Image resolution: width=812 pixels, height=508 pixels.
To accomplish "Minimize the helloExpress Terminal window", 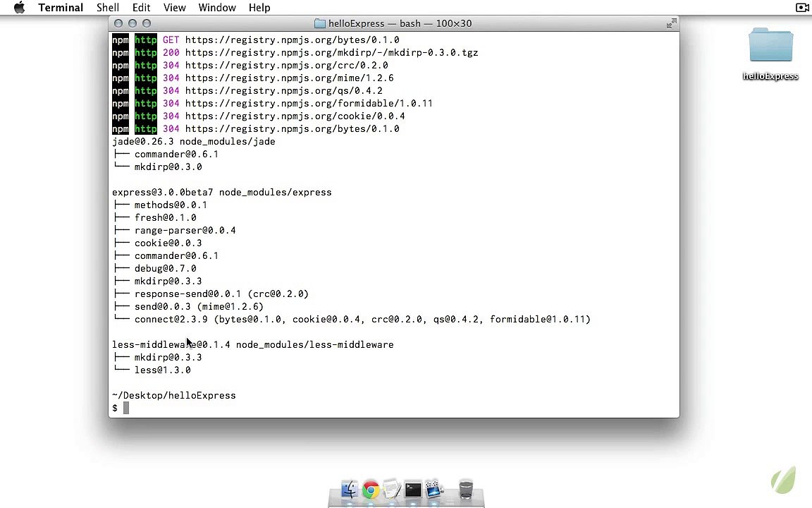I will click(132, 23).
